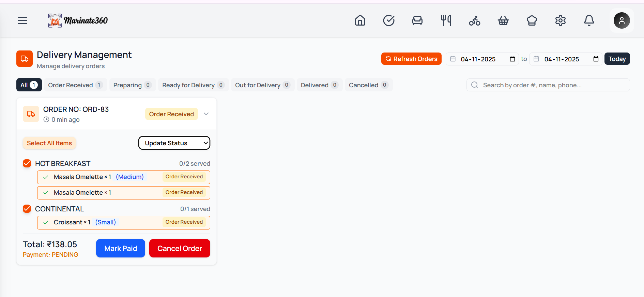
Task: Open the circled checkmark tasks icon
Action: click(389, 20)
